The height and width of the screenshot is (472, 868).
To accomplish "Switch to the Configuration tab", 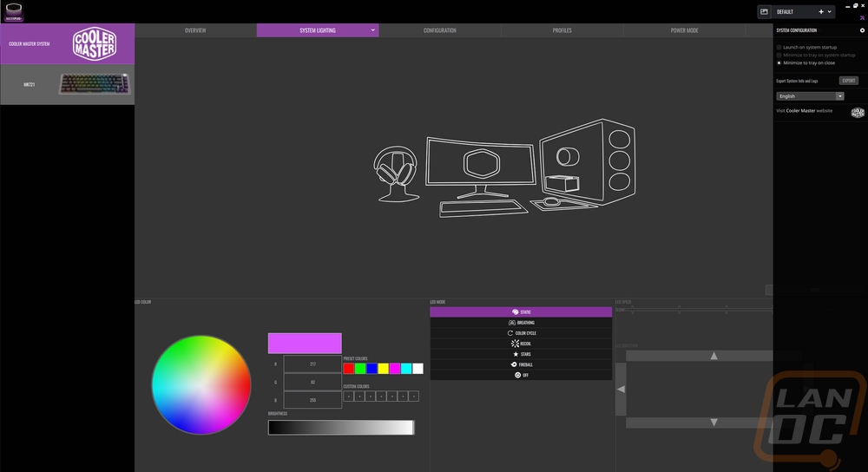I will pos(440,30).
